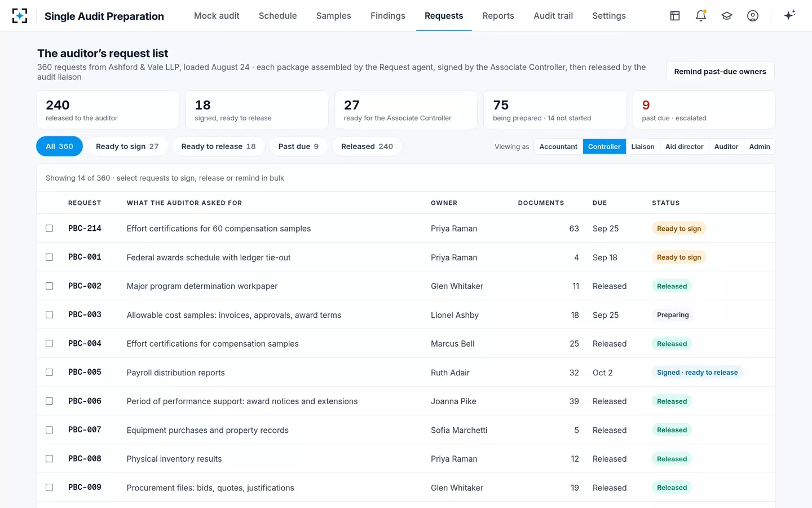Open request PBC-006
This screenshot has height=508, width=812.
85,401
